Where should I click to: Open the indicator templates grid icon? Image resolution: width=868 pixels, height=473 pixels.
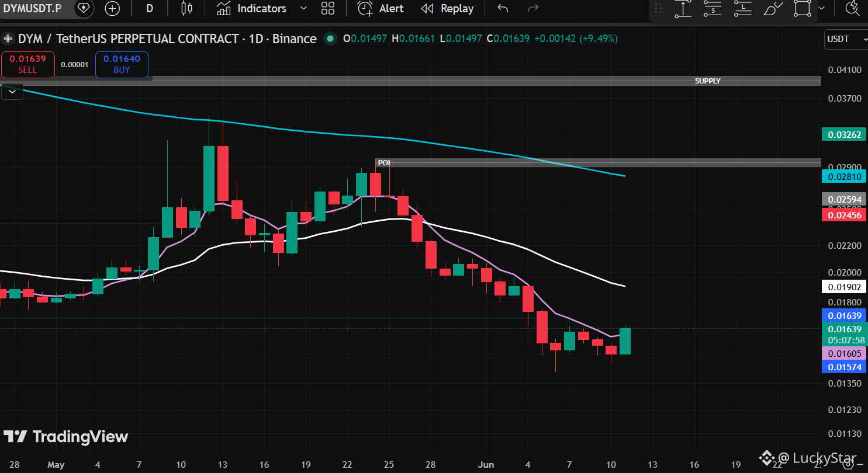pyautogui.click(x=328, y=8)
